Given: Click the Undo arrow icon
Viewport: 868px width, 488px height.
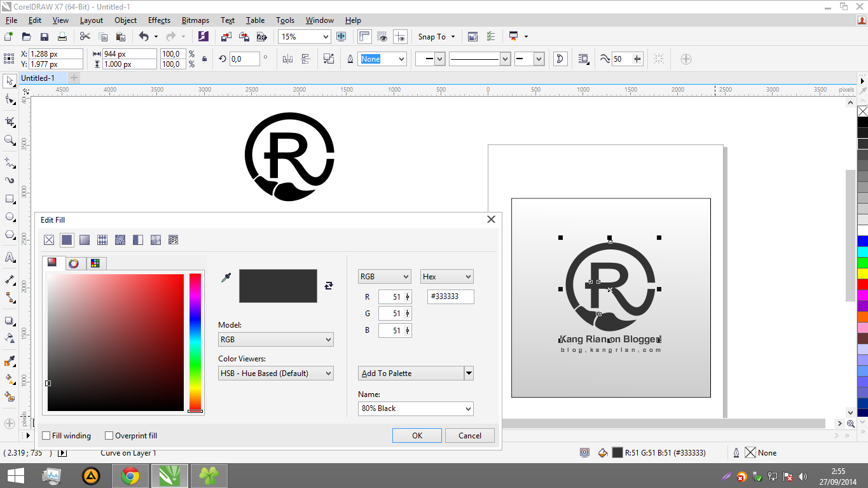Looking at the screenshot, I should [x=144, y=37].
